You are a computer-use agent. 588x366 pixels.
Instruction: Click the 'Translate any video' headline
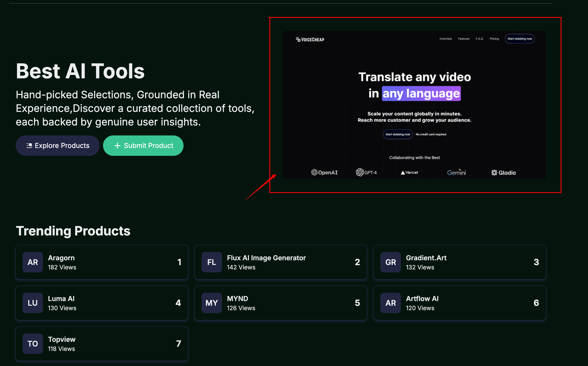point(415,77)
